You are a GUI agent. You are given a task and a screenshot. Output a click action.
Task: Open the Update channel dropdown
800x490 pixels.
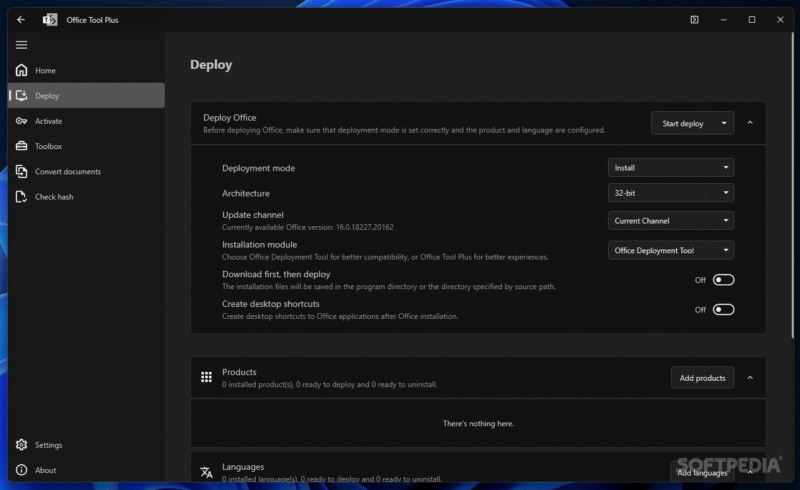(671, 220)
